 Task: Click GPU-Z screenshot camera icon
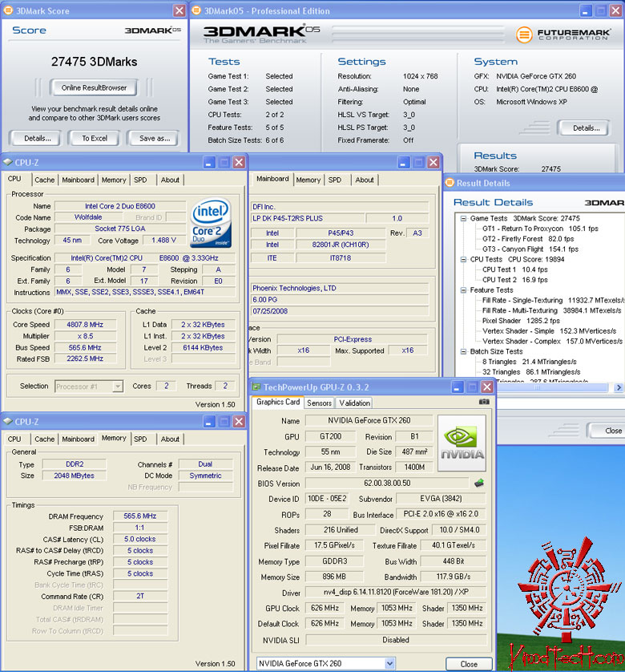[484, 402]
